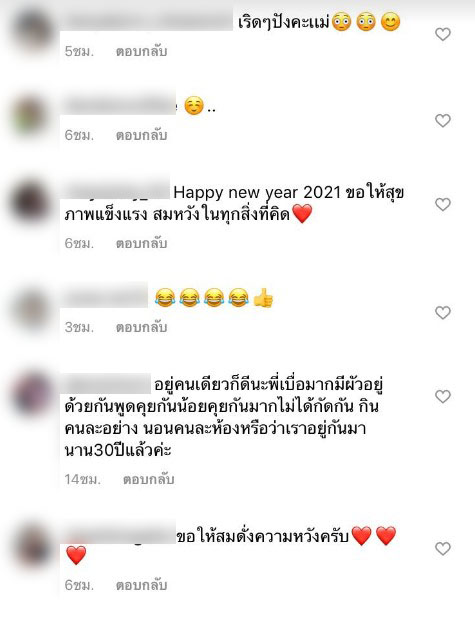Open avatar of the smiling emoji commenter

click(30, 117)
